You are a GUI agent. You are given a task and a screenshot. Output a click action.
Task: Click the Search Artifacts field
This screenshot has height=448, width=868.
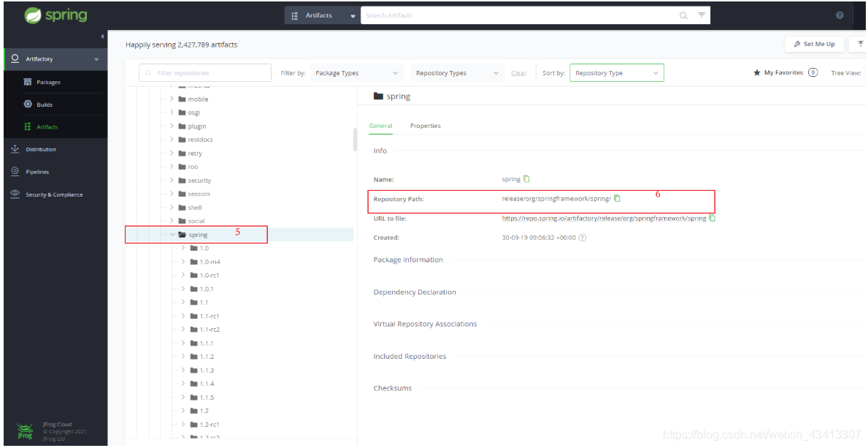tap(519, 15)
